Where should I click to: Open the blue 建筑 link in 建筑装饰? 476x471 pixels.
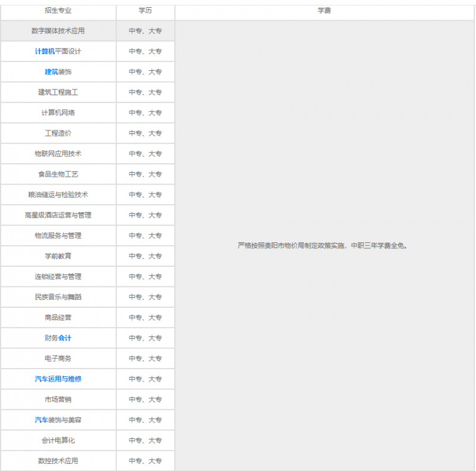coord(51,72)
